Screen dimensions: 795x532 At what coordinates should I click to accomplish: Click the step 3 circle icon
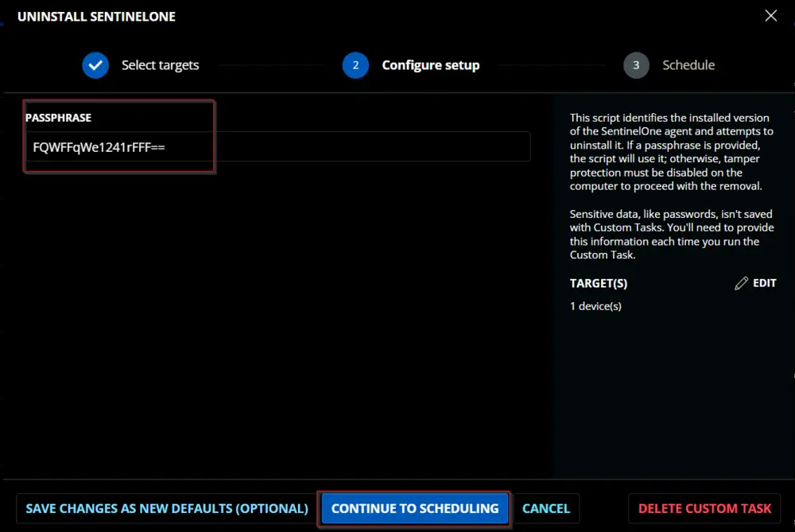pyautogui.click(x=636, y=65)
